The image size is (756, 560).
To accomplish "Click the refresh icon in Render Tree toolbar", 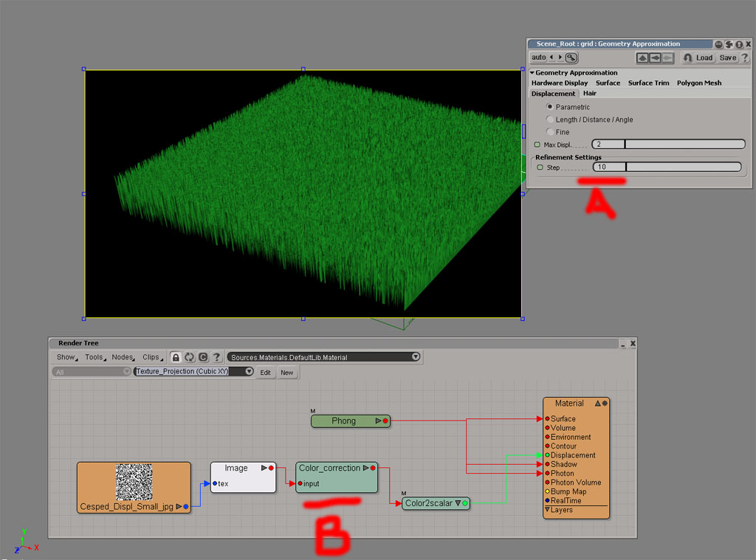I will tap(190, 357).
